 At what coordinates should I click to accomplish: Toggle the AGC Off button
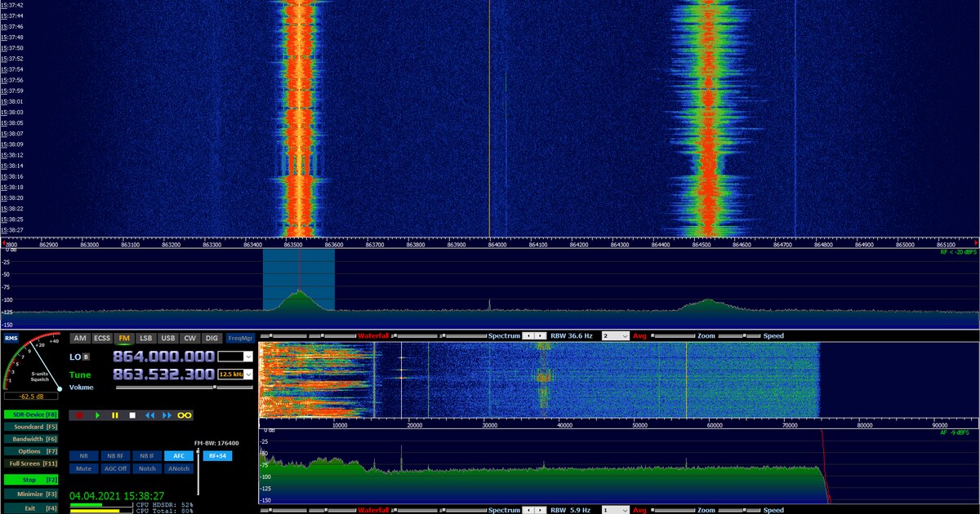[x=114, y=468]
